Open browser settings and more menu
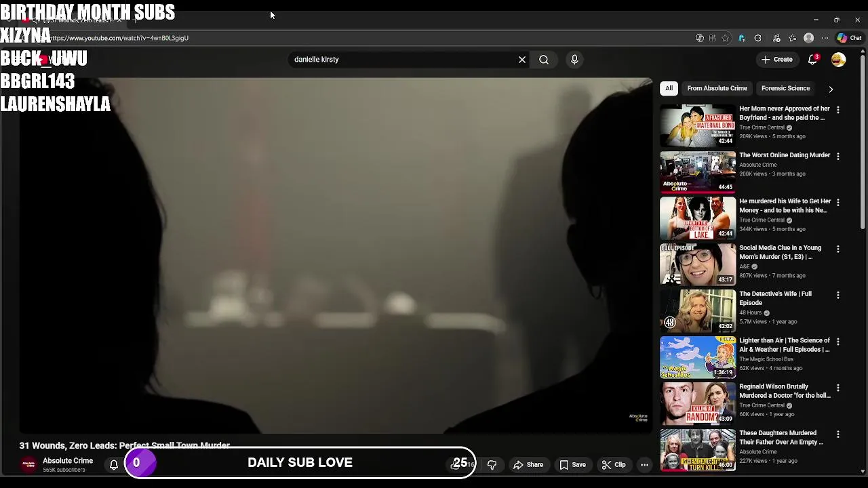868x488 pixels. click(825, 38)
